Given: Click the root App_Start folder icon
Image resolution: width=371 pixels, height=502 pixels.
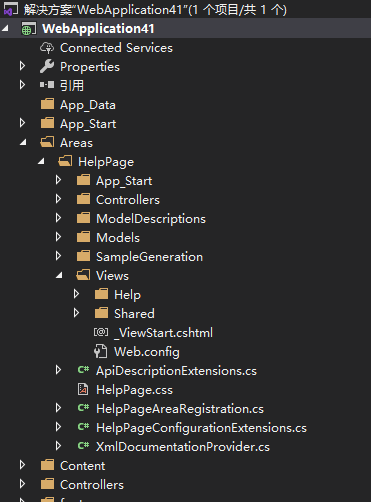Looking at the screenshot, I should (47, 123).
